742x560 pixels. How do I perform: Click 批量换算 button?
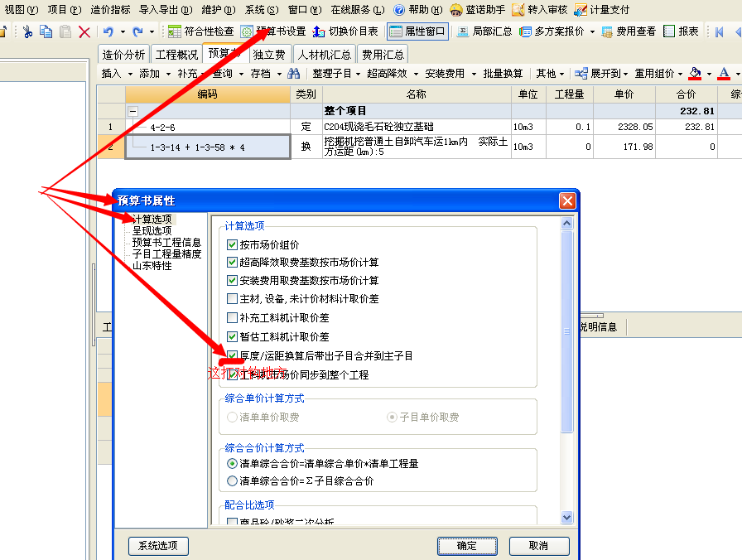(503, 74)
